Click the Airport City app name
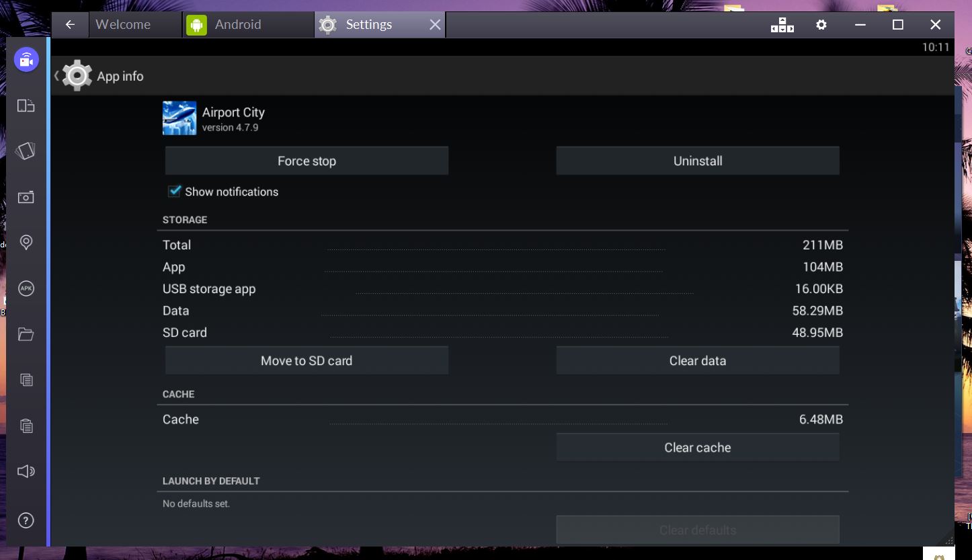This screenshot has width=972, height=560. coord(233,112)
